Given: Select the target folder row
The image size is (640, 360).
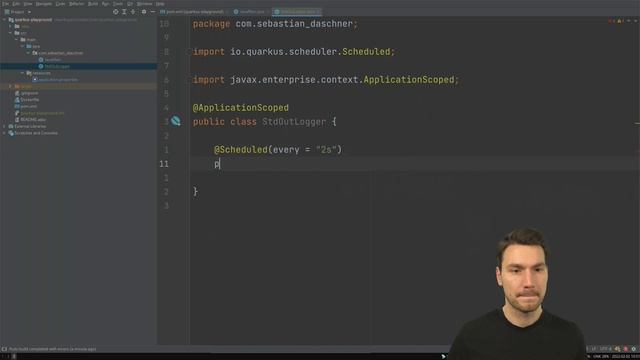Looking at the screenshot, I should point(78,86).
